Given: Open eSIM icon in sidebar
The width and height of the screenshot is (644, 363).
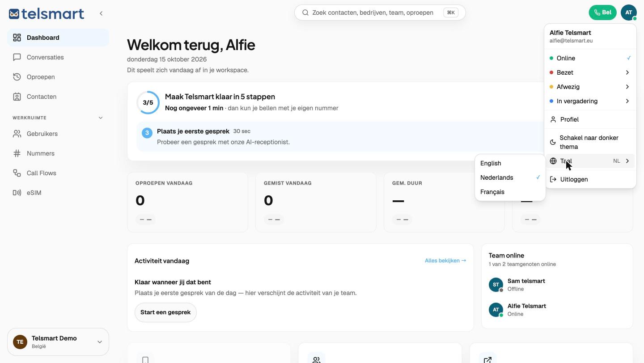Looking at the screenshot, I should [x=17, y=193].
